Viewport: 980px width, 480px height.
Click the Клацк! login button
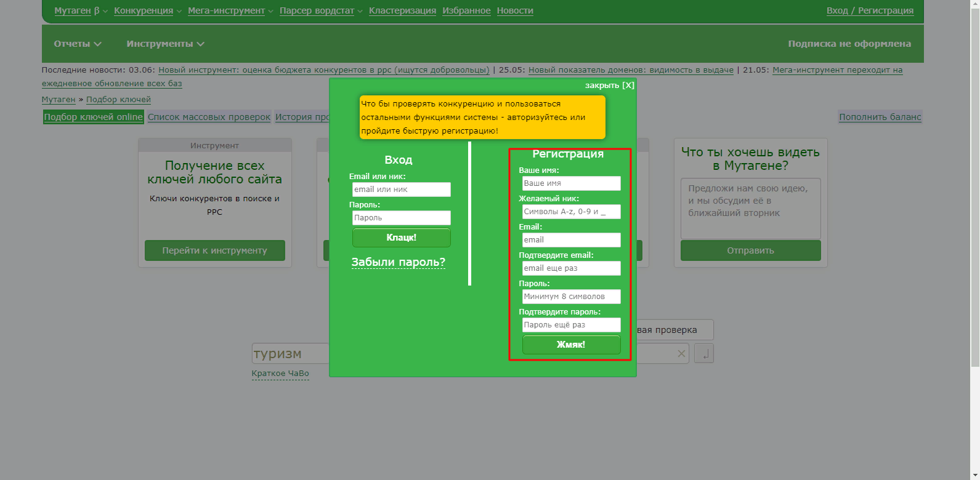402,238
